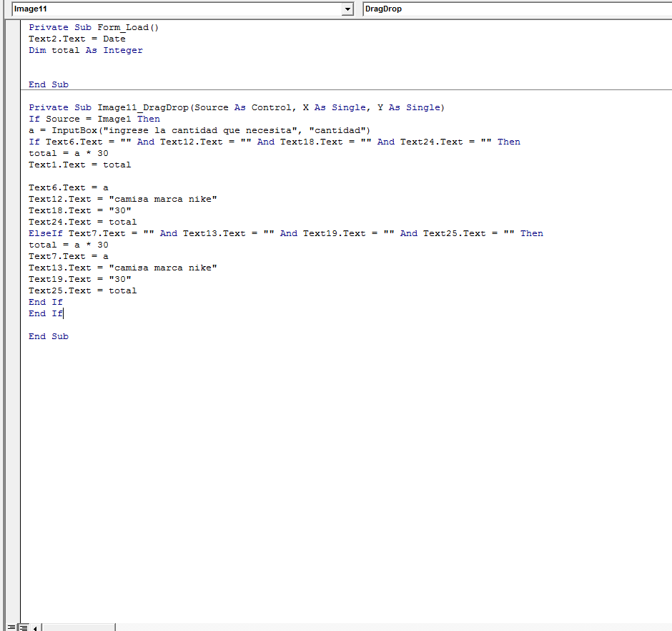
Task: Click the 'Text18.Text = "30"' line
Action: coord(80,210)
